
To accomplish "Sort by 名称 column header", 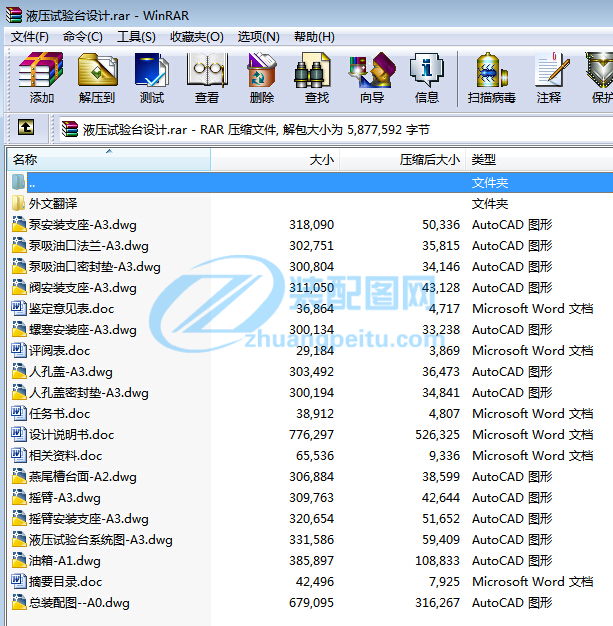I will coord(109,160).
